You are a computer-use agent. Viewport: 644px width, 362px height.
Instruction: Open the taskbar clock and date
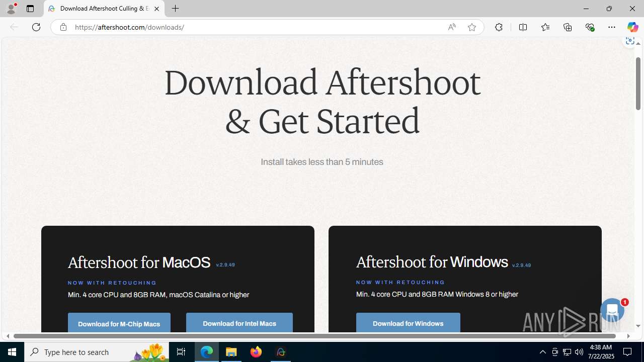602,352
